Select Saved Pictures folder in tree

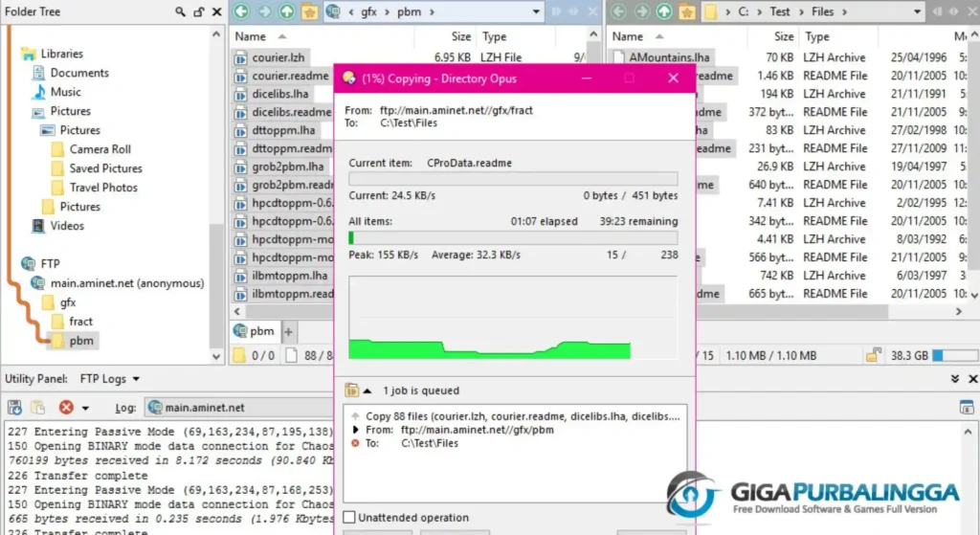(x=105, y=168)
